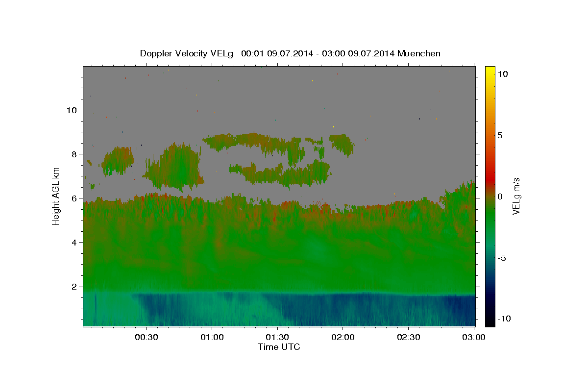Click the 'Height AGL km' axis label
588x392 pixels.
point(56,196)
